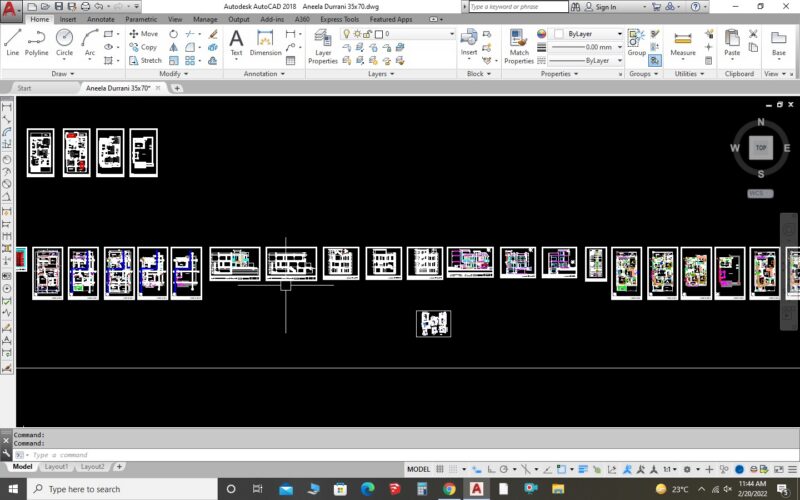Image resolution: width=800 pixels, height=500 pixels.
Task: Open the layer name dropdown
Action: (x=398, y=34)
